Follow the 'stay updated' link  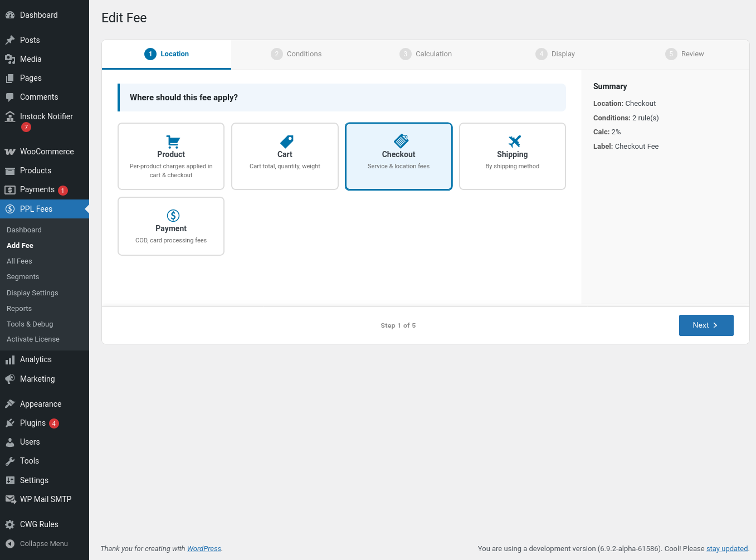tap(726, 549)
